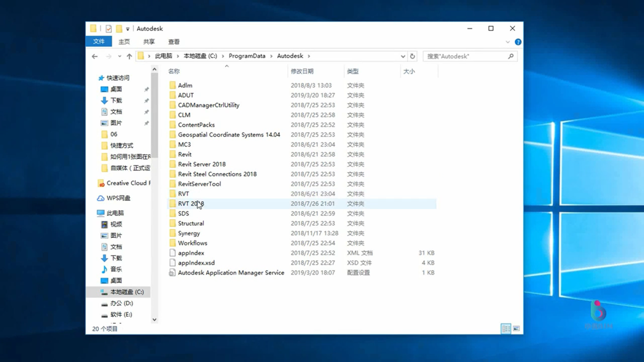Click navigation pane scrollbar up arrow
Screen dimensions: 644x362
point(154,69)
